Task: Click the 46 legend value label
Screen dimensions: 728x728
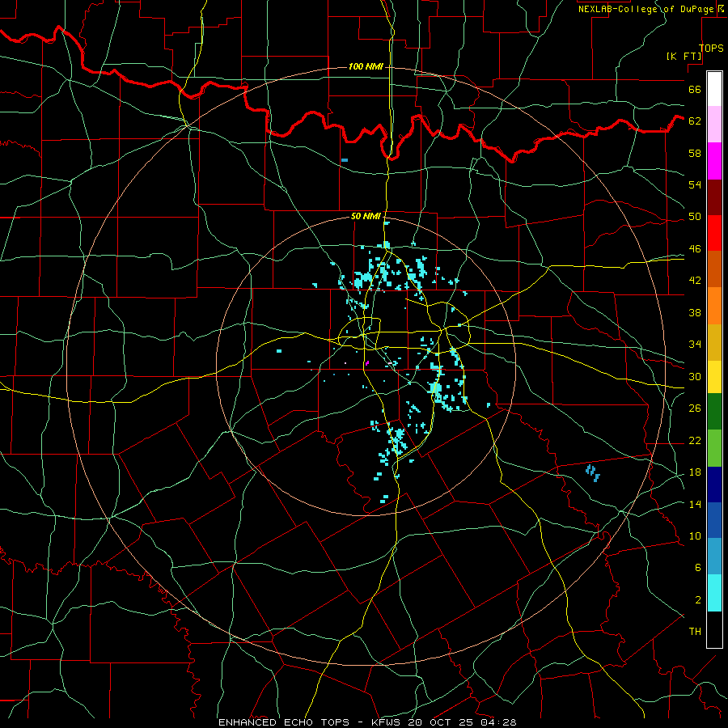Action: tap(695, 248)
